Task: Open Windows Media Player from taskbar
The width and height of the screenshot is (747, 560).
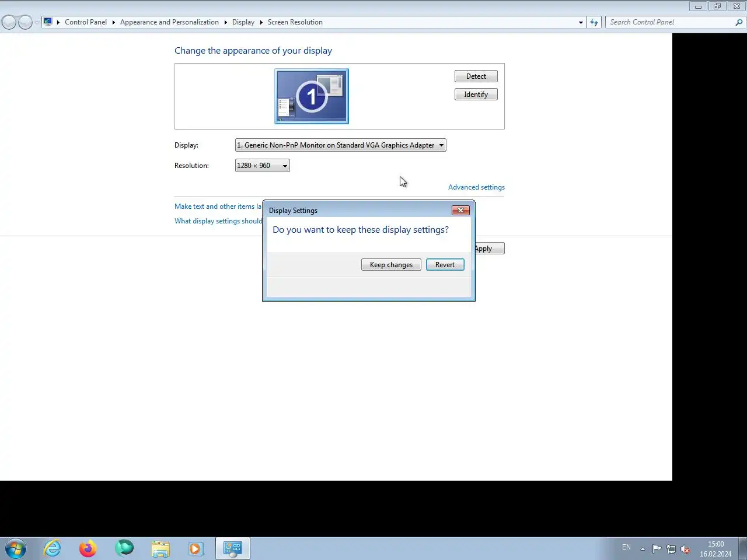Action: click(x=196, y=548)
